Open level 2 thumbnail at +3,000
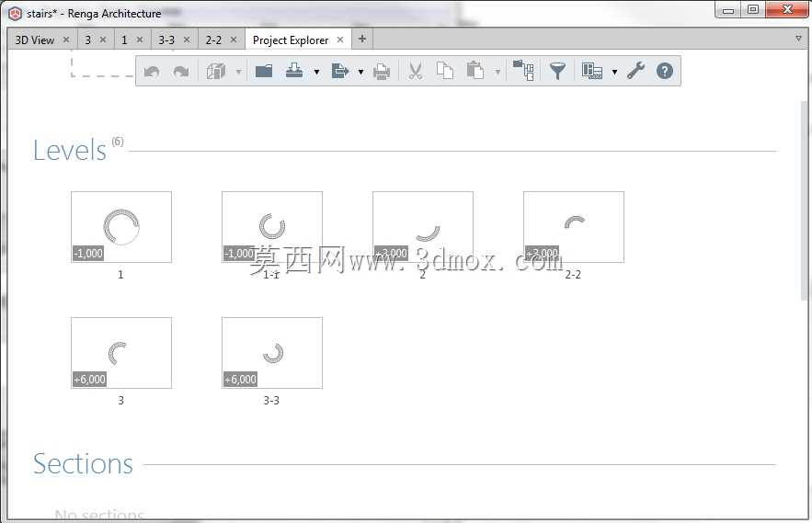The width and height of the screenshot is (812, 523). pos(423,227)
